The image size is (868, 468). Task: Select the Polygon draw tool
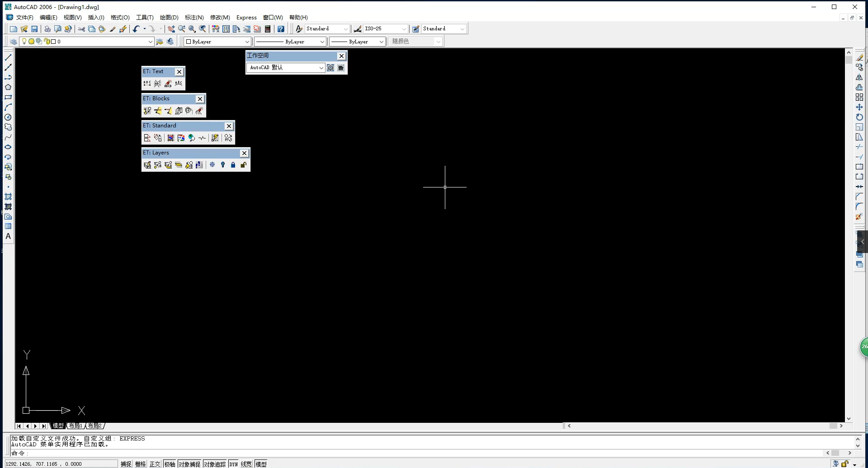click(8, 87)
